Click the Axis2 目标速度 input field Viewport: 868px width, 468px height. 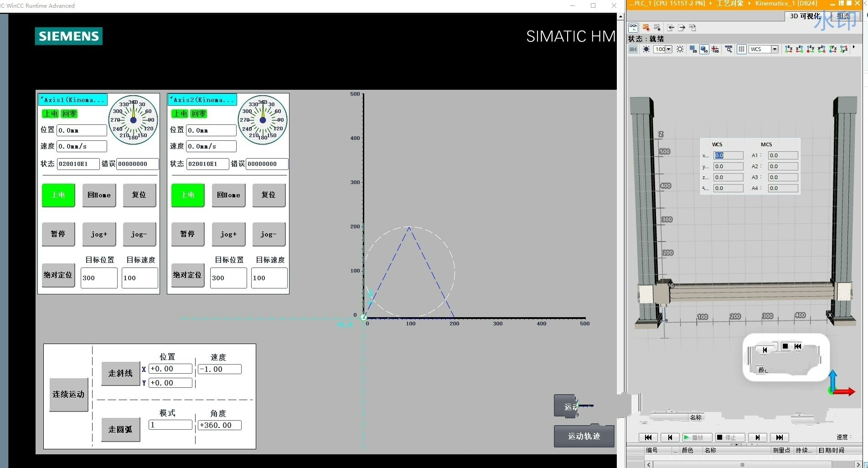click(x=269, y=278)
